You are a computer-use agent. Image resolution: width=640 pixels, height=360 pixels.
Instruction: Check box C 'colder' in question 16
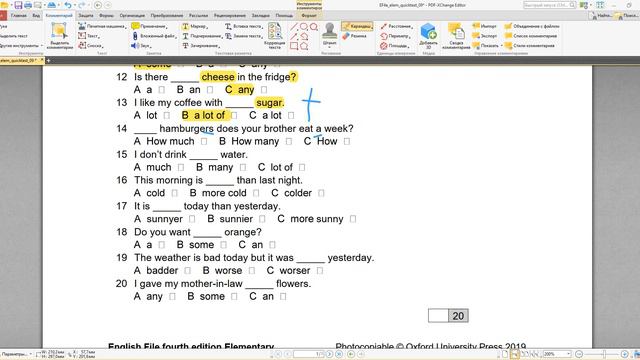321,193
